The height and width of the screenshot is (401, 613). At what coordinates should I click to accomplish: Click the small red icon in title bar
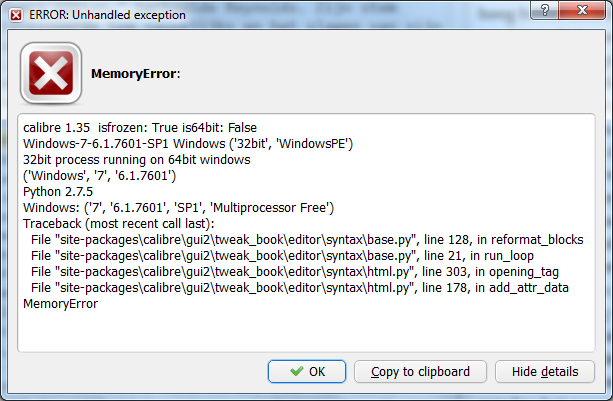pyautogui.click(x=16, y=15)
